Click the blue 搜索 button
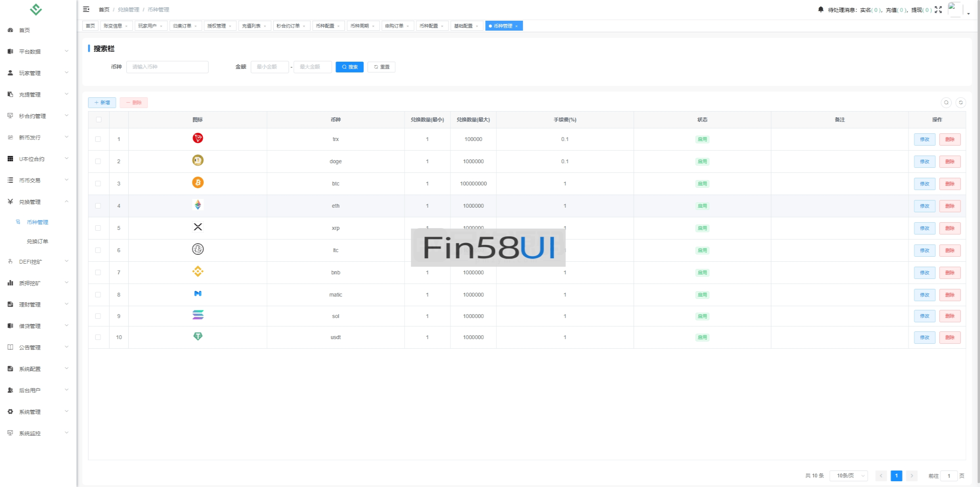Screen dimensions: 980x487 [349, 67]
